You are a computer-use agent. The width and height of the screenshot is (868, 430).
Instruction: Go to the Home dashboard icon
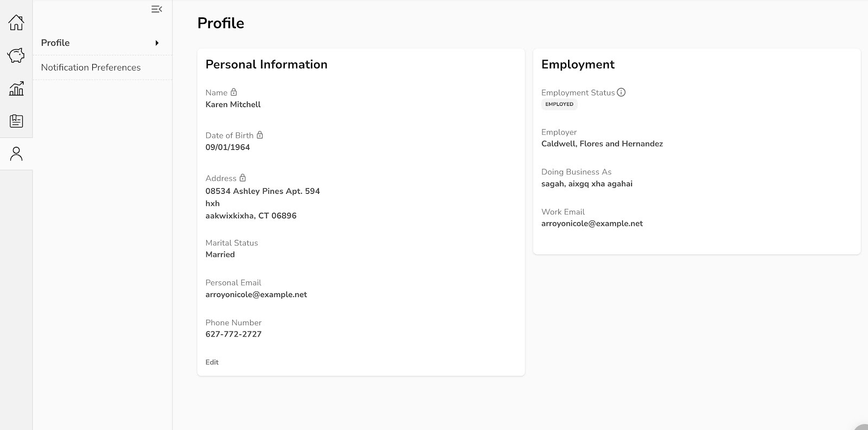click(16, 23)
